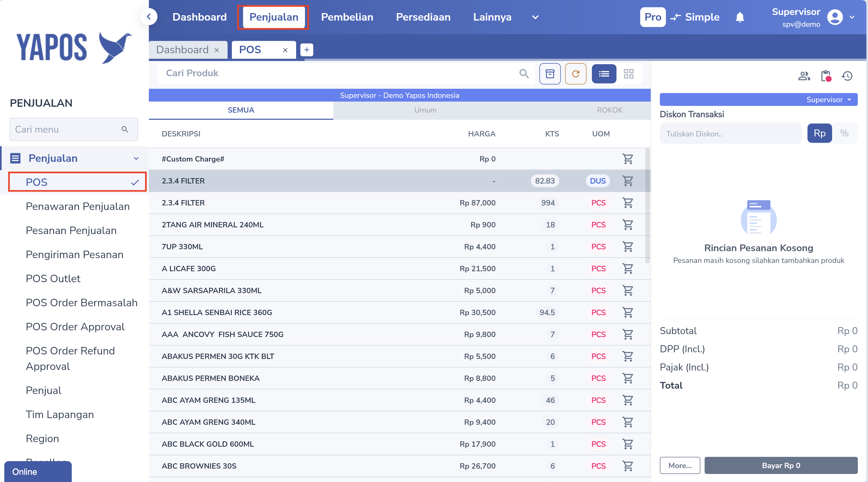The width and height of the screenshot is (868, 482).
Task: Open the customers people icon
Action: (804, 76)
